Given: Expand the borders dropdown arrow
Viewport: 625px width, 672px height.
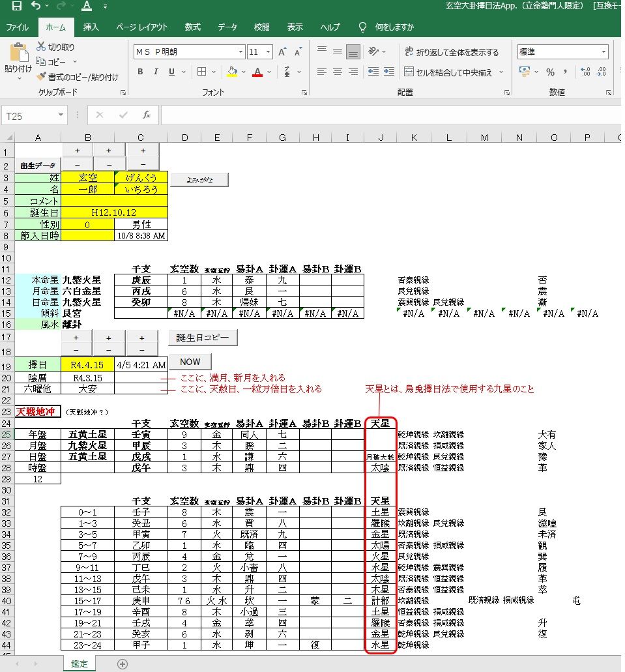Looking at the screenshot, I should (214, 72).
